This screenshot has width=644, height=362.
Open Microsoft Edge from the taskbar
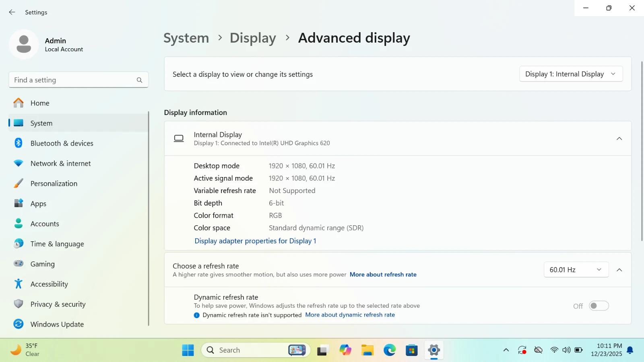[389, 350]
